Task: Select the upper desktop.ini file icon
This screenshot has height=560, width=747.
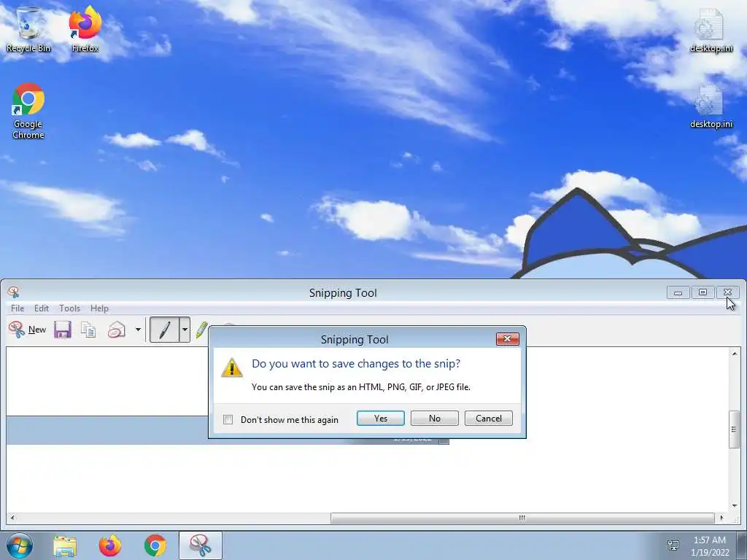Action: [711, 29]
